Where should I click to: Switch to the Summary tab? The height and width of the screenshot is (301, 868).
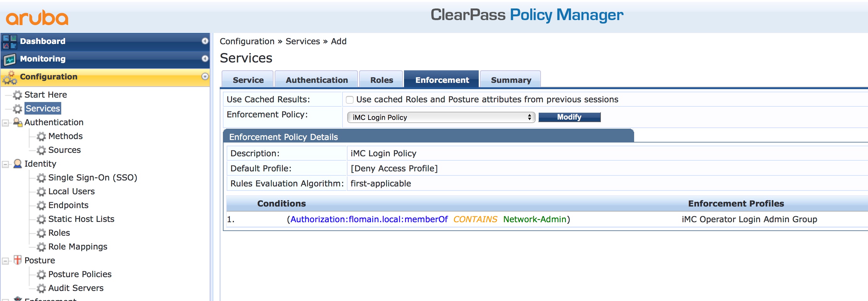[x=510, y=79]
